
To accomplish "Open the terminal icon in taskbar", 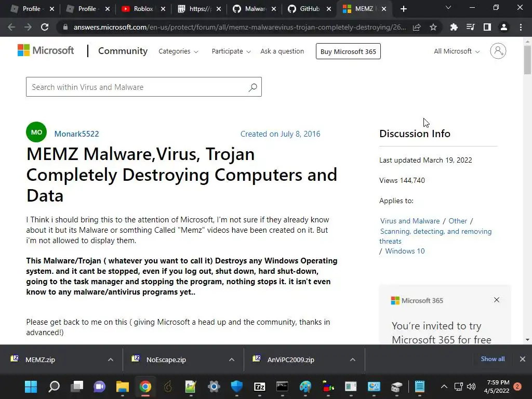I will [282, 387].
